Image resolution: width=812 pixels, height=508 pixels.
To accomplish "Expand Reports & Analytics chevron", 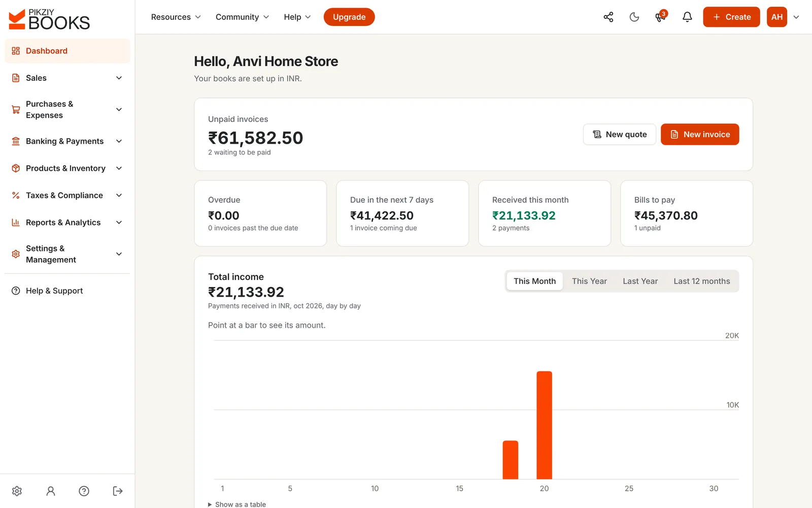I will click(x=119, y=223).
